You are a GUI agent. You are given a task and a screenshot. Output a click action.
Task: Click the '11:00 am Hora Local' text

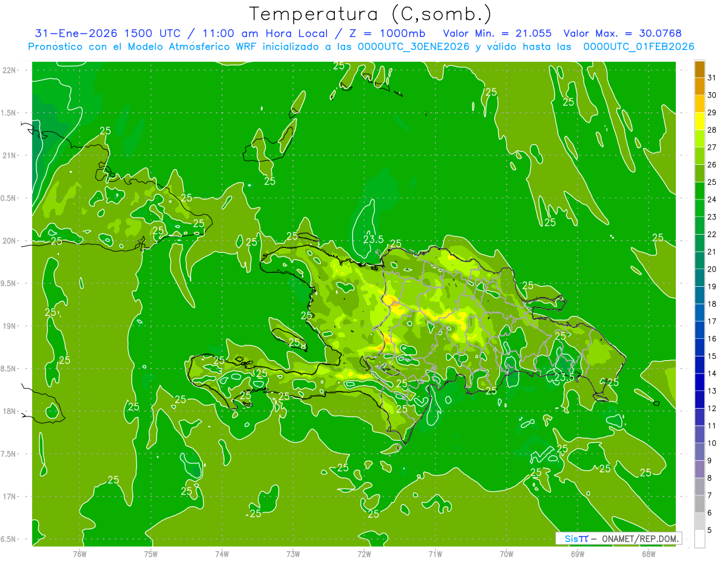(x=264, y=33)
